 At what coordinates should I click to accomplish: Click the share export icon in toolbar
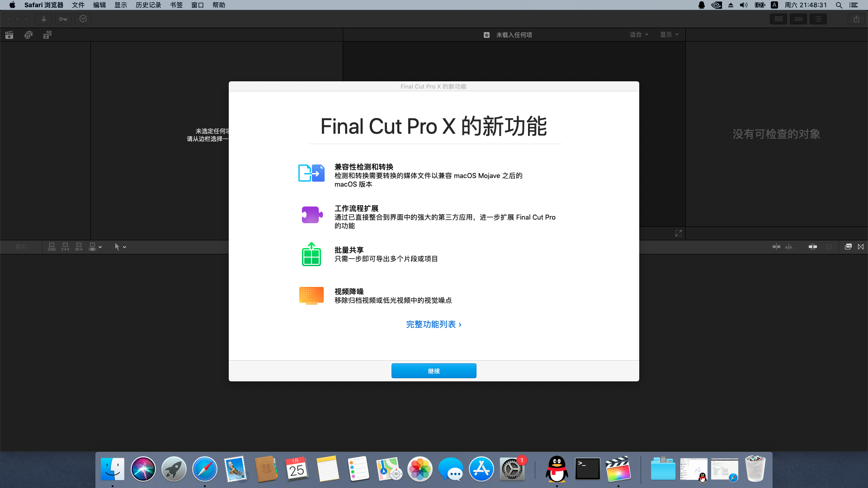pyautogui.click(x=856, y=19)
